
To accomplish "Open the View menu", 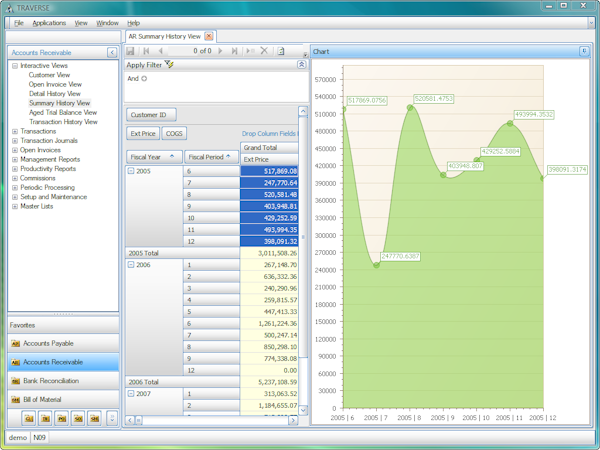I will point(81,23).
